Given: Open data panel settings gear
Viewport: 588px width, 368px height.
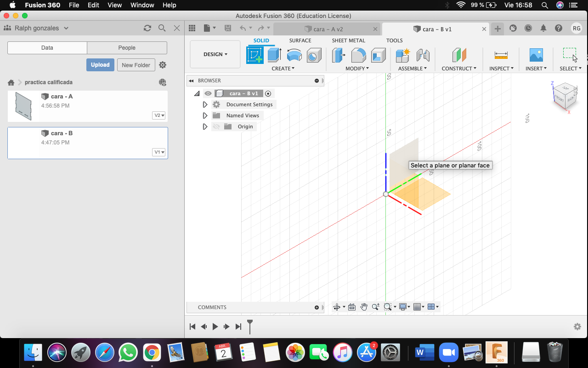Looking at the screenshot, I should (x=163, y=65).
